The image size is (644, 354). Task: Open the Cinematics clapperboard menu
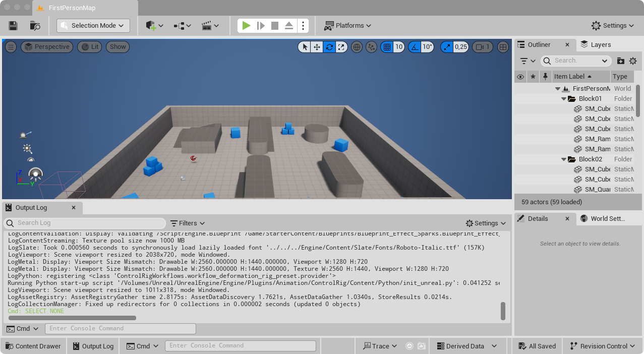click(x=210, y=26)
